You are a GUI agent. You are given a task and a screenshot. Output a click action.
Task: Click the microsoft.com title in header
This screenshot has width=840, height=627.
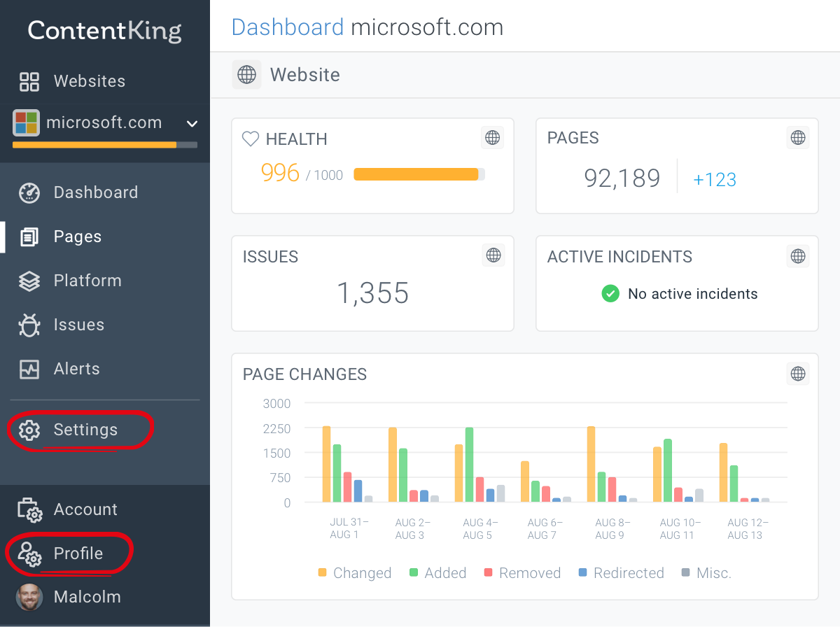click(x=427, y=27)
